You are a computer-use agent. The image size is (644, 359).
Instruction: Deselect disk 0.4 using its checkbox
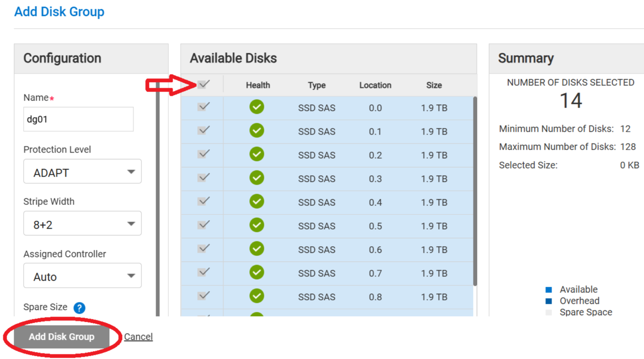pyautogui.click(x=203, y=202)
